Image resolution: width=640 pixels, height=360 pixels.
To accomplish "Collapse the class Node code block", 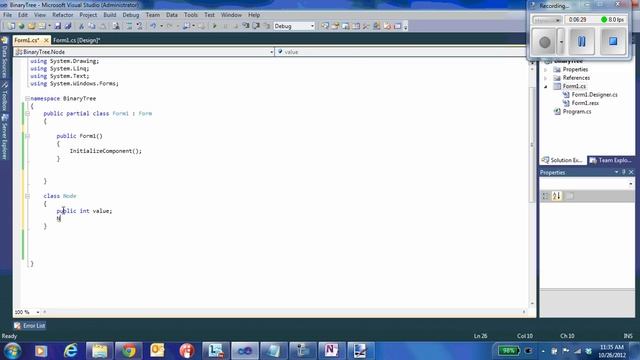I will (27, 196).
